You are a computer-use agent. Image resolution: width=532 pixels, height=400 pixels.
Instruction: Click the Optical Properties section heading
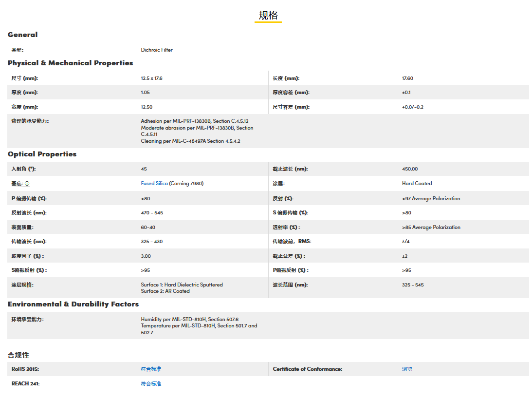tap(42, 154)
